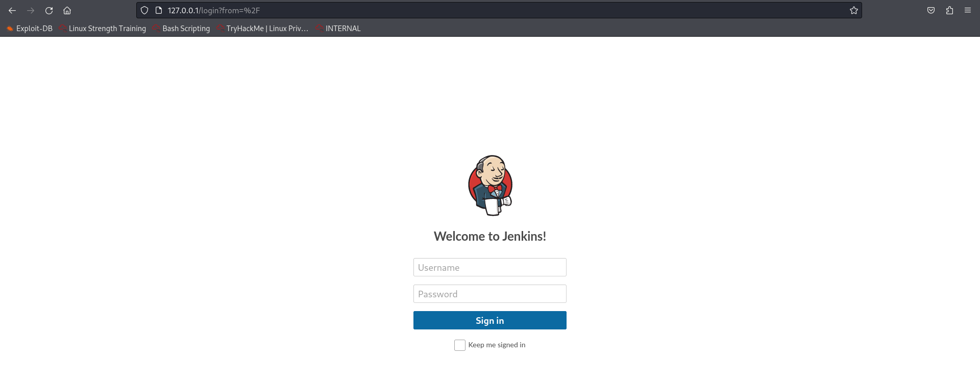Image resolution: width=980 pixels, height=384 pixels.
Task: Click the browser back arrow
Action: pos(12,10)
